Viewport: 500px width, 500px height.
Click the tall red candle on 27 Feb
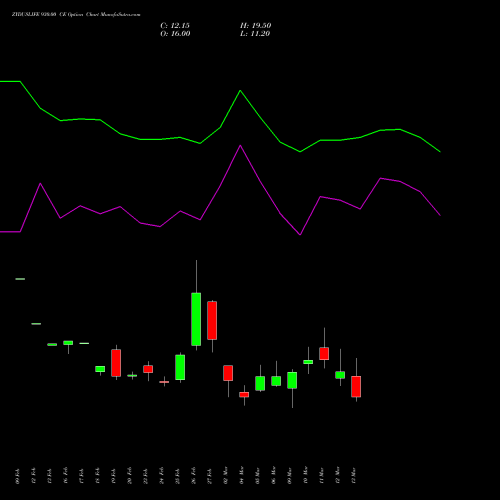click(x=212, y=320)
